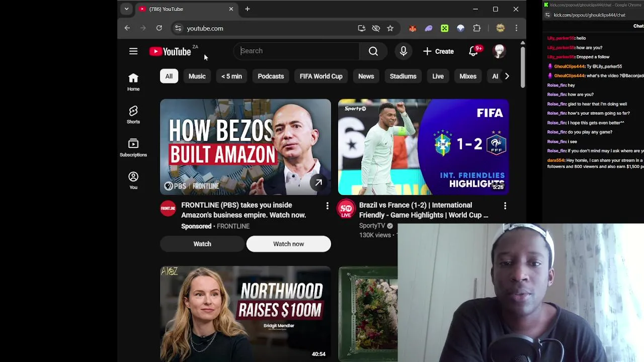Open the purple ghost extension
This screenshot has width=644, height=362.
click(x=429, y=28)
